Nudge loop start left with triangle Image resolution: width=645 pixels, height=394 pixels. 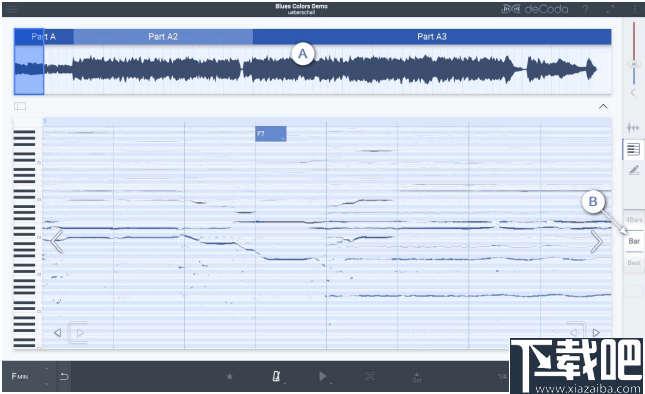pos(58,333)
